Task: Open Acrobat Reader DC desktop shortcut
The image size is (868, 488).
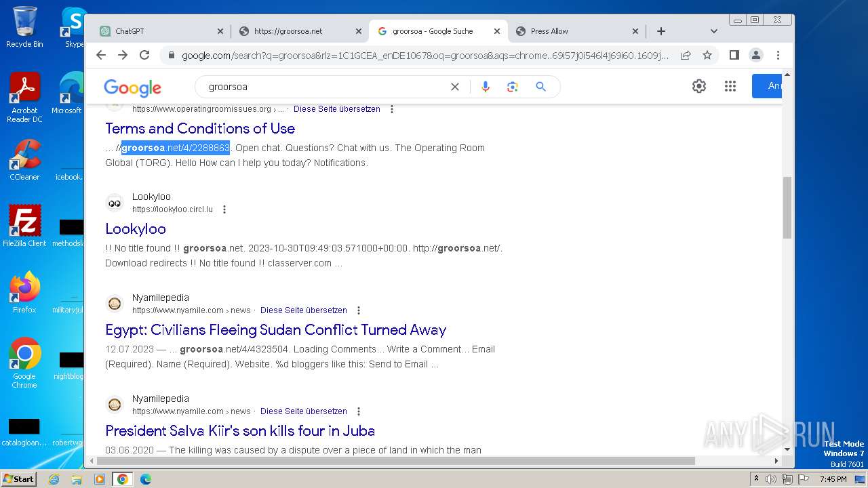Action: pyautogui.click(x=24, y=98)
